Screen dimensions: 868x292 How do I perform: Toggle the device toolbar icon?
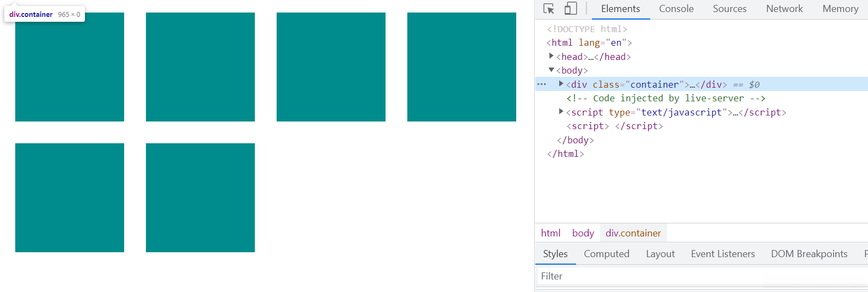tap(571, 9)
